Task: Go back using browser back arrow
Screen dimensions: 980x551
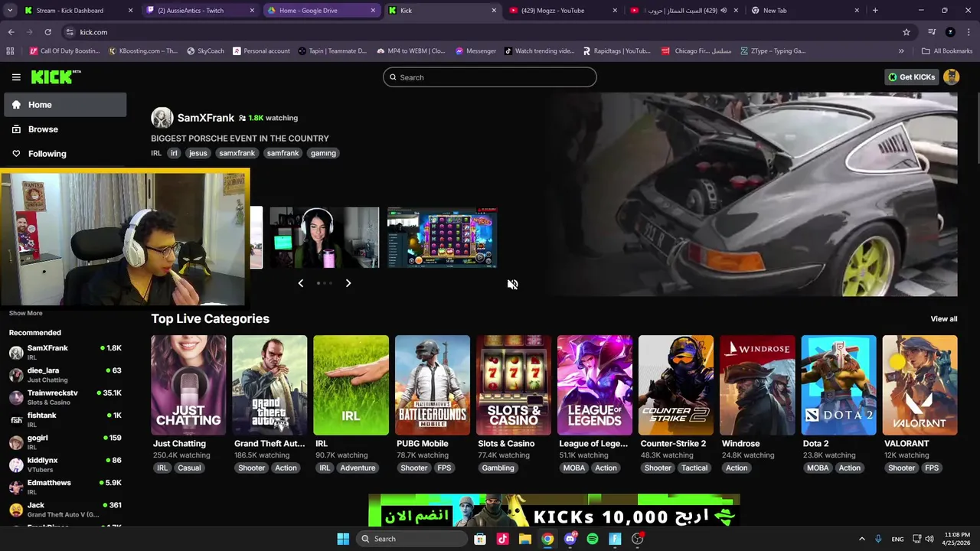Action: click(x=11, y=32)
